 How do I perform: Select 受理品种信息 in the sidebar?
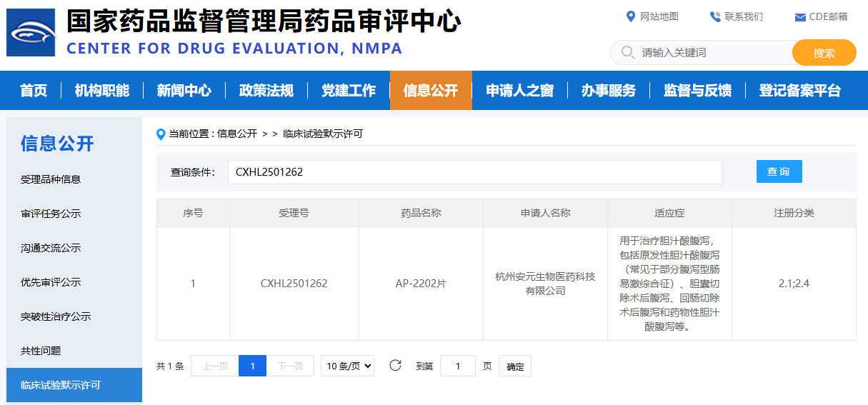click(51, 179)
